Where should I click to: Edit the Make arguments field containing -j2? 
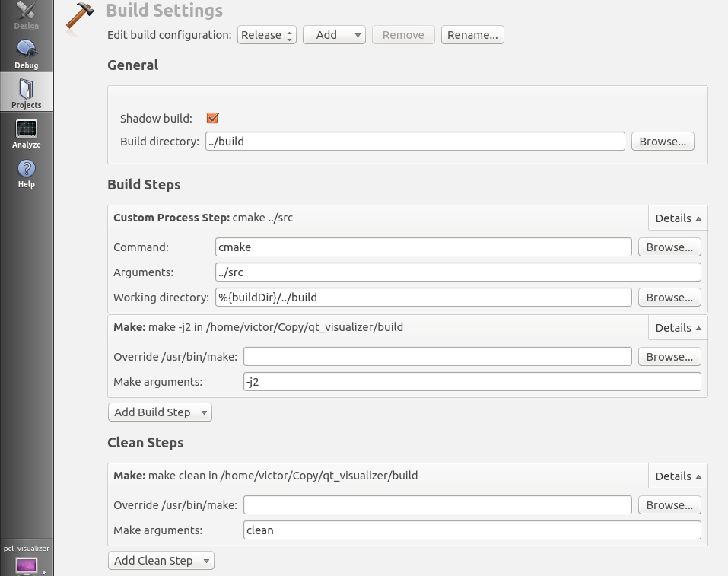pyautogui.click(x=472, y=381)
